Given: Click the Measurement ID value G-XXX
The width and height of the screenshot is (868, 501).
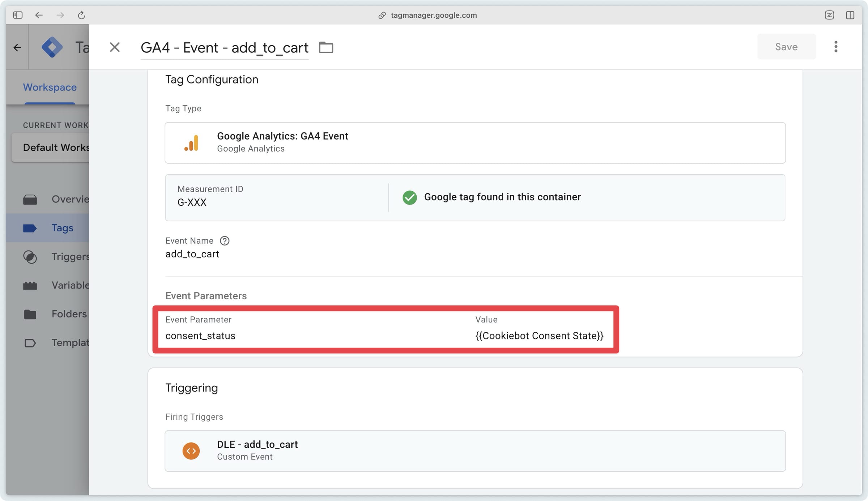Looking at the screenshot, I should (x=192, y=202).
